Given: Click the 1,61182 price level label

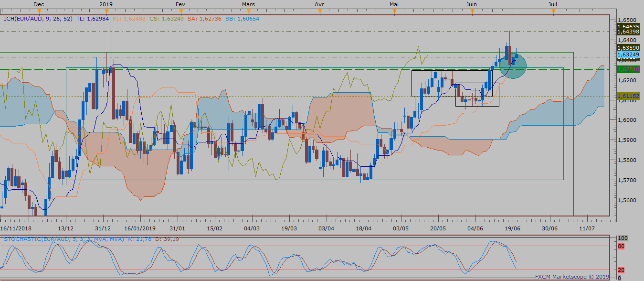Looking at the screenshot, I should tap(628, 96).
